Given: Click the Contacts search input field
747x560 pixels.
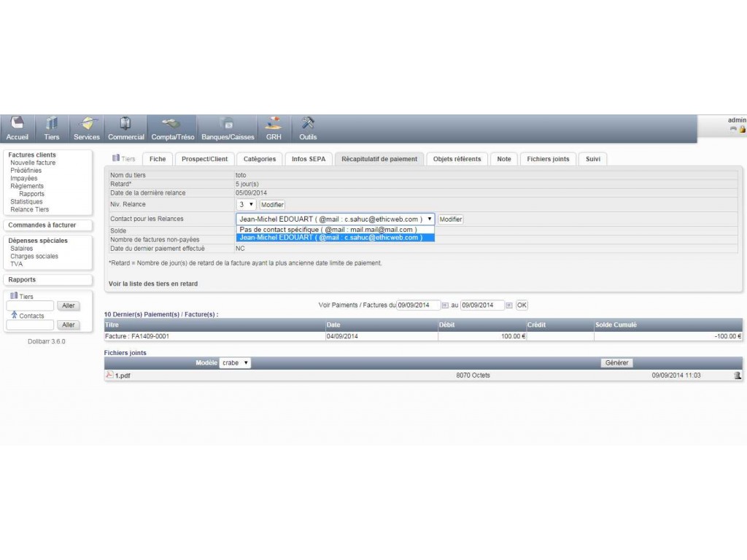Looking at the screenshot, I should coord(30,324).
